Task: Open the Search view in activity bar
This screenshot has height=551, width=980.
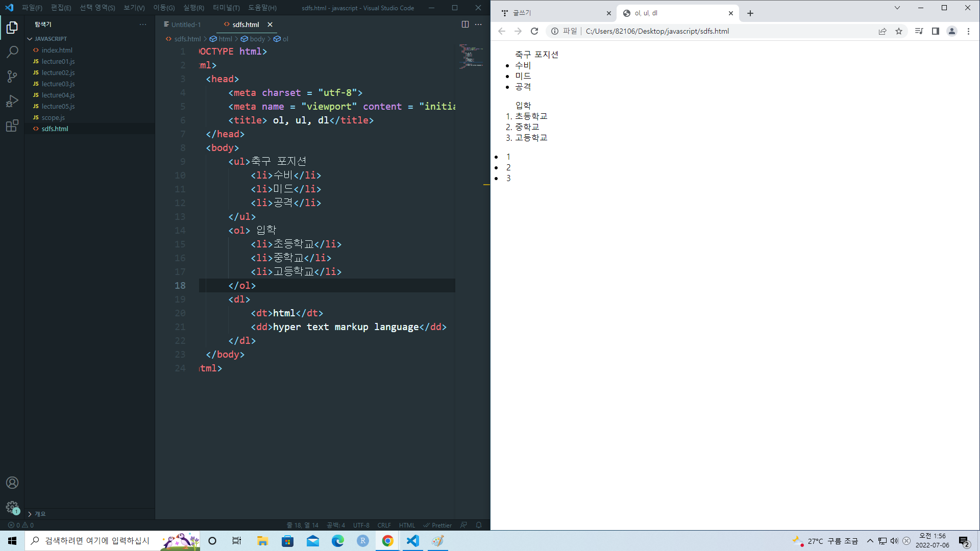Action: (12, 52)
